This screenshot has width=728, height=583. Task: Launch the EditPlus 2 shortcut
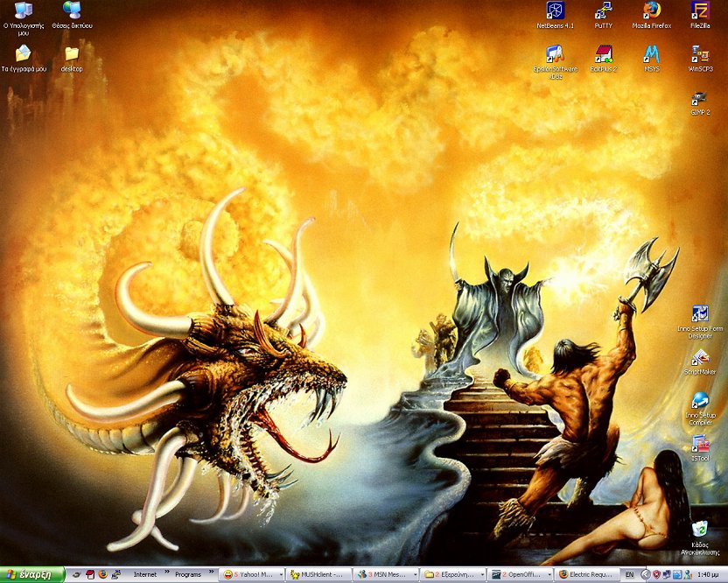(604, 59)
